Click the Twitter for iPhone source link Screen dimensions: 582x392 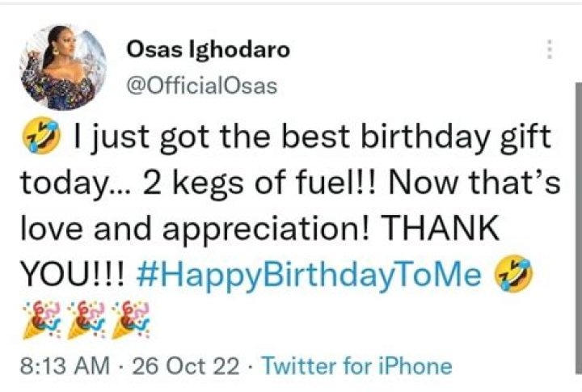[357, 365]
